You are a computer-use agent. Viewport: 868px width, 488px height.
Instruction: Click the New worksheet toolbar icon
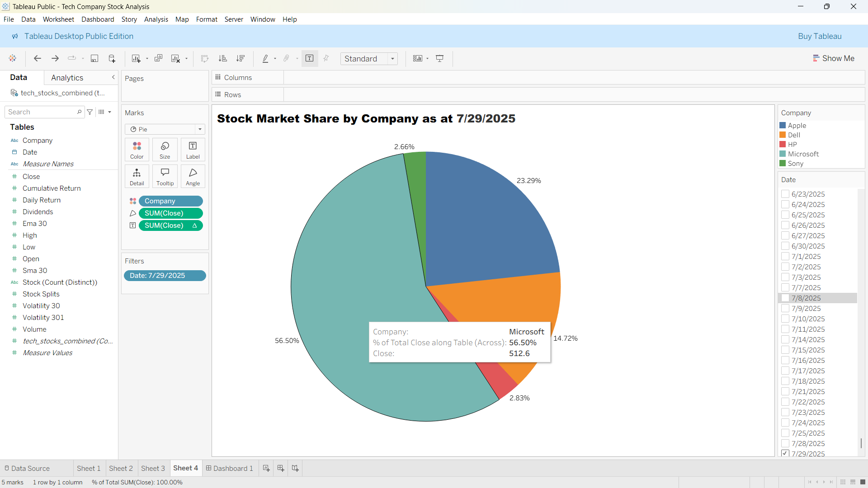(136, 58)
